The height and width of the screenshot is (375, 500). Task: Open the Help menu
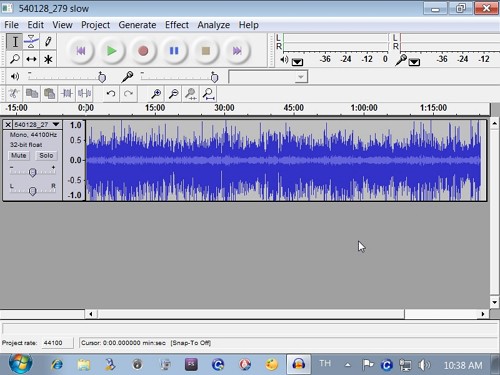[x=248, y=25]
